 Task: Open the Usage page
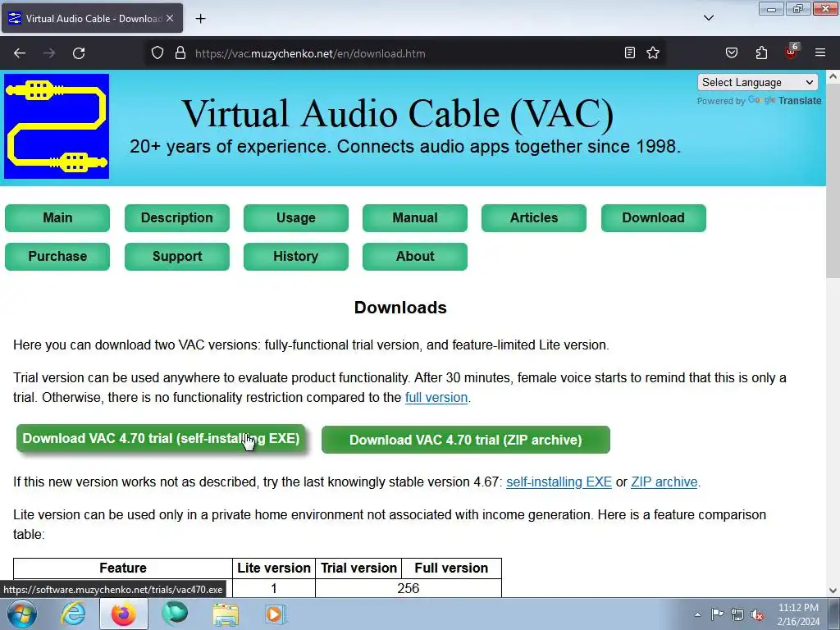pyautogui.click(x=295, y=217)
